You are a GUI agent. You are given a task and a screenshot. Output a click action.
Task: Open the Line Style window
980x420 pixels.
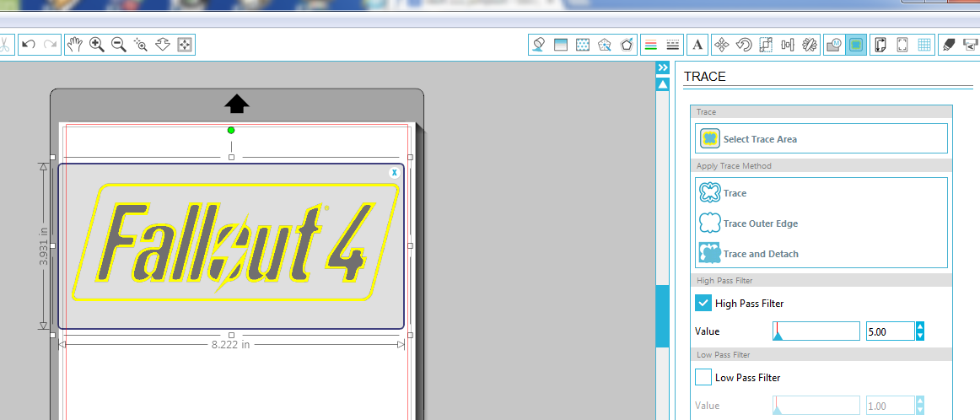[x=672, y=45]
